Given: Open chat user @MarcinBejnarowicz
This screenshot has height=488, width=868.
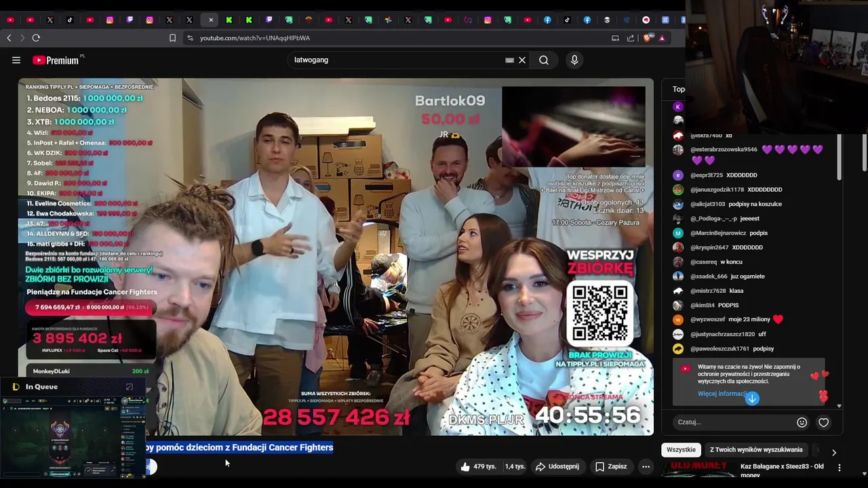Looking at the screenshot, I should pos(718,233).
